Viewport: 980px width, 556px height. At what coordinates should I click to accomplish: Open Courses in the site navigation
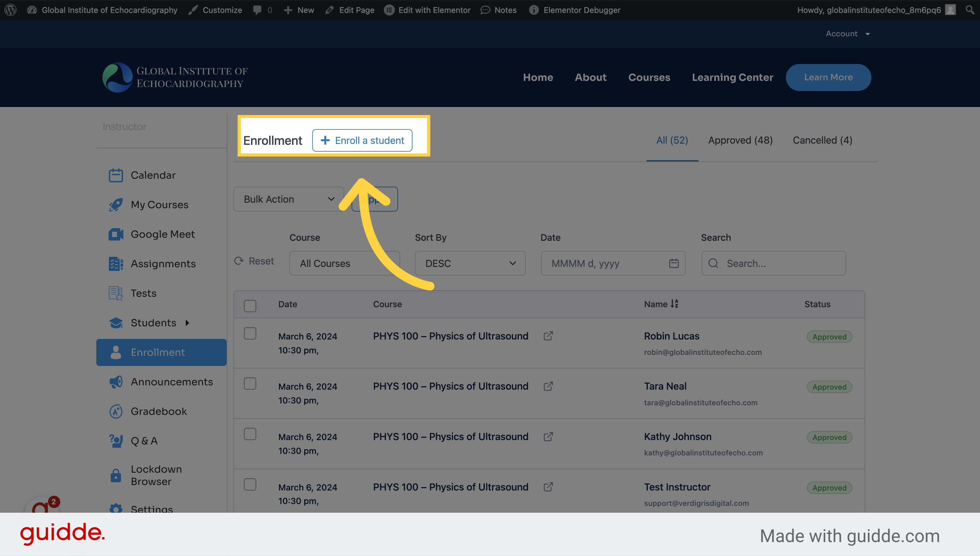pos(649,77)
